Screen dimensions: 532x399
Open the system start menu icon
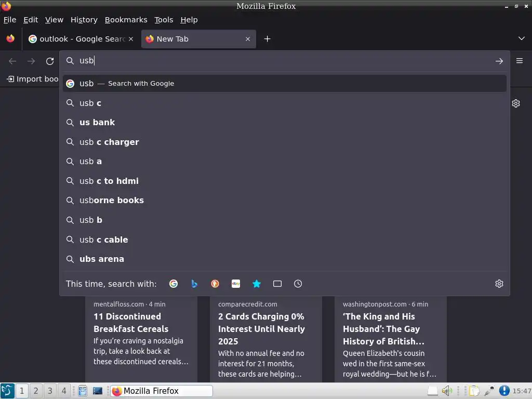point(7,391)
